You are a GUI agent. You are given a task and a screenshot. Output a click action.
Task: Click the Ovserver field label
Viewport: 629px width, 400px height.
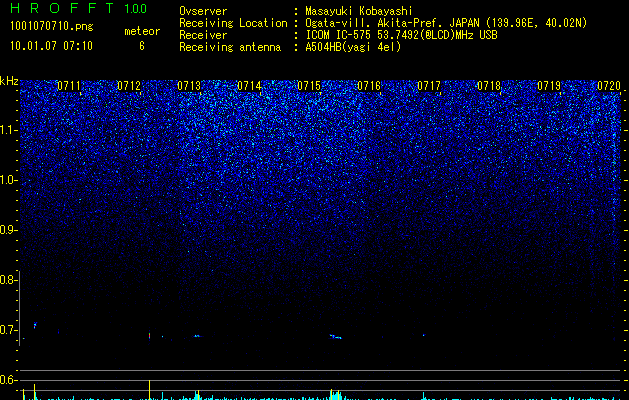point(203,11)
